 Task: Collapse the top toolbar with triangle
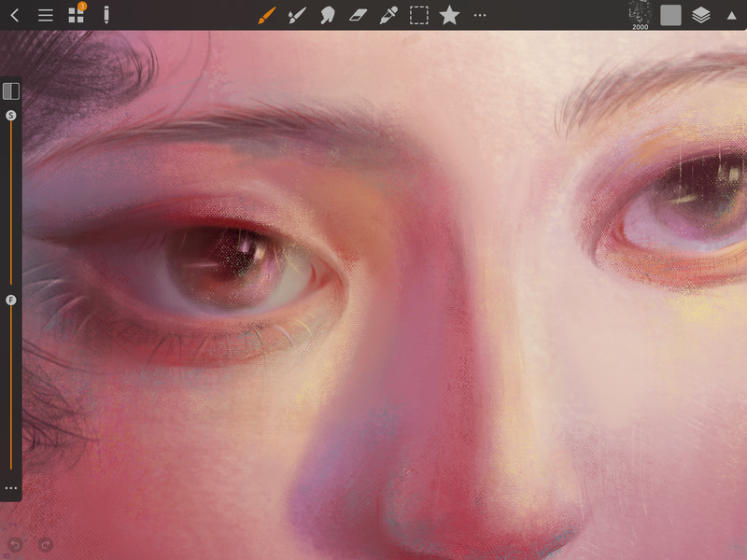pos(731,16)
